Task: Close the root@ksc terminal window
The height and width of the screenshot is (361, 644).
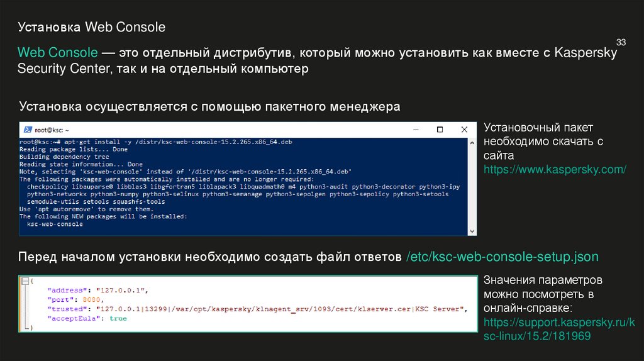Action: [x=464, y=130]
